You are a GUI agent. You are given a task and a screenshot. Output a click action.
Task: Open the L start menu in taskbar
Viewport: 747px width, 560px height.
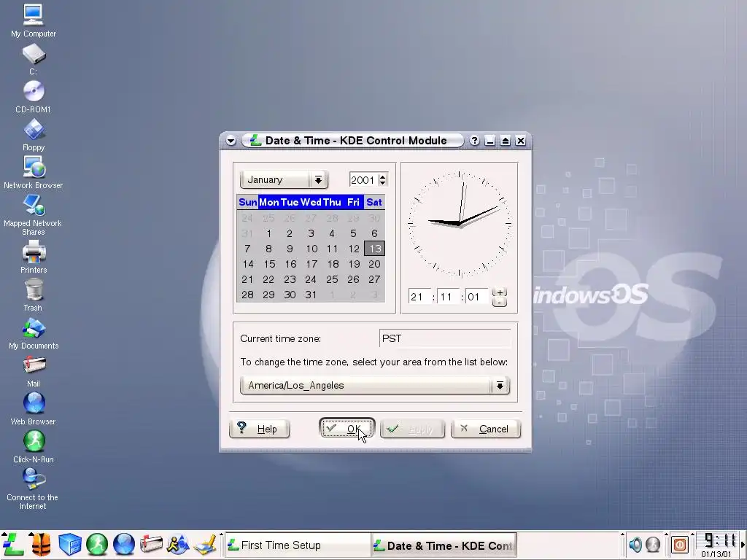tap(13, 544)
